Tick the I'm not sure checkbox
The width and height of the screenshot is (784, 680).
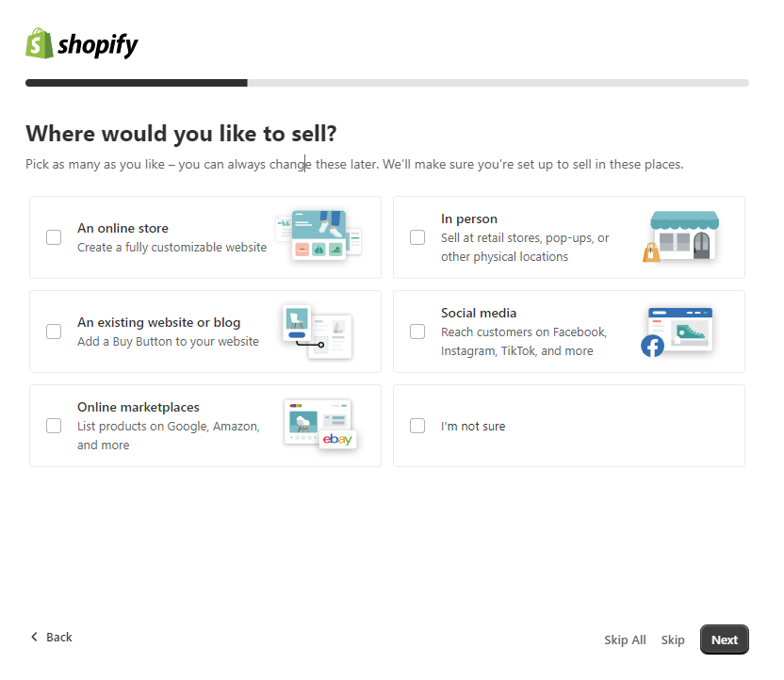(x=417, y=426)
